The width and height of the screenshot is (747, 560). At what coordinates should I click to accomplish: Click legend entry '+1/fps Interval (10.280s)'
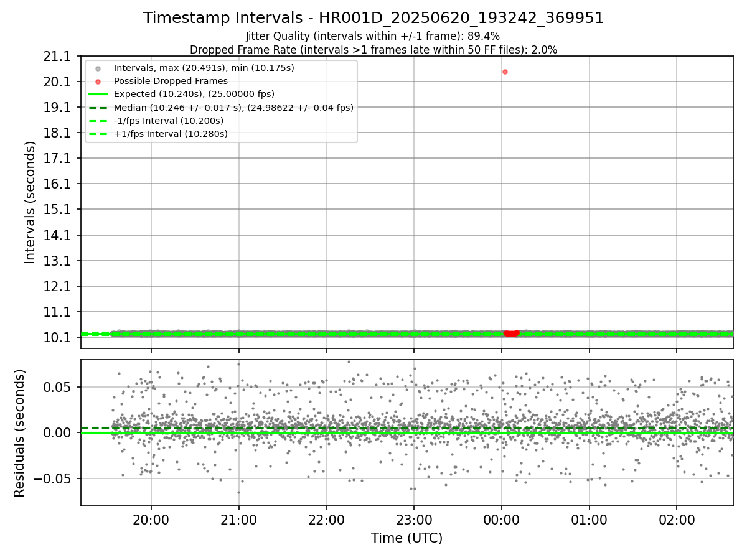click(x=171, y=134)
